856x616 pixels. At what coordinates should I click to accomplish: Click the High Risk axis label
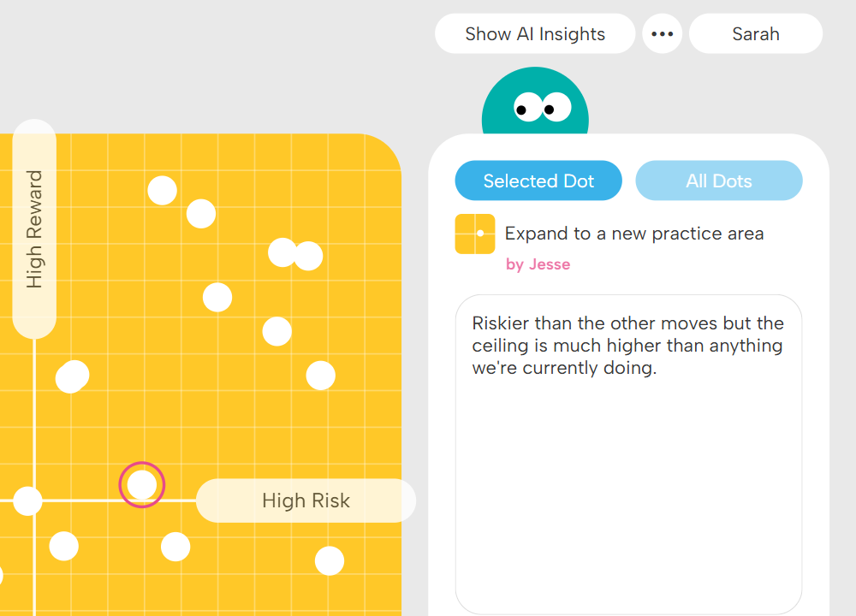pyautogui.click(x=306, y=500)
